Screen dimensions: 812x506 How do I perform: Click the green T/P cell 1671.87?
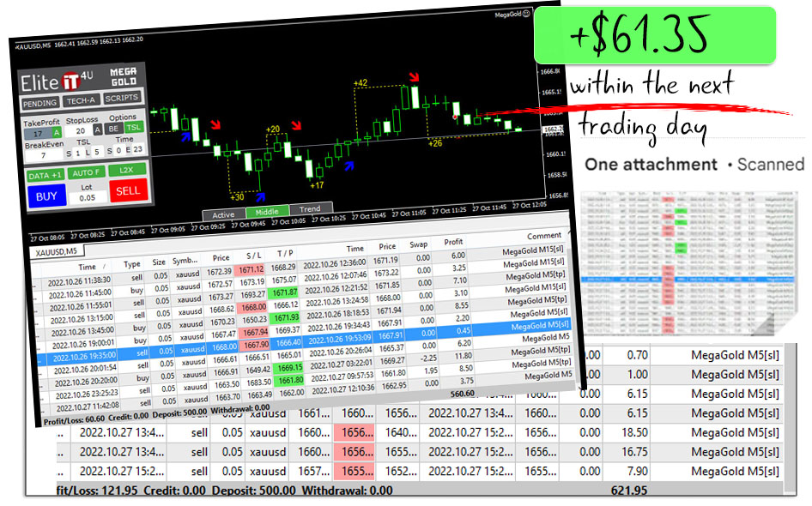[285, 292]
